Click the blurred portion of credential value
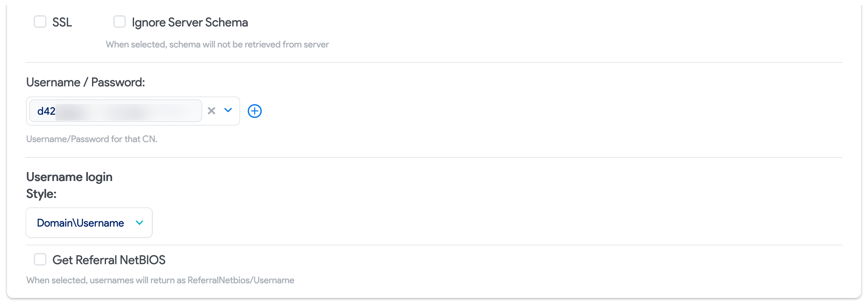The width and height of the screenshot is (868, 304). (x=128, y=111)
